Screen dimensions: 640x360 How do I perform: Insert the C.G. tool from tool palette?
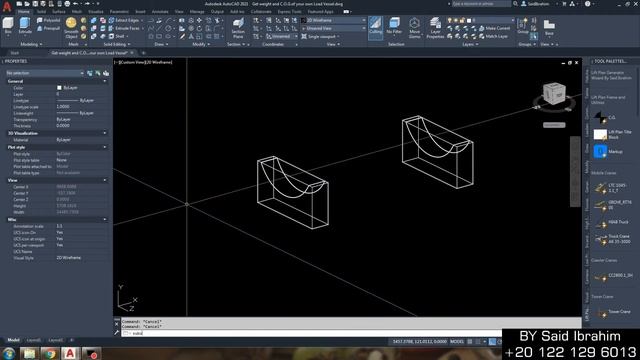(604, 118)
